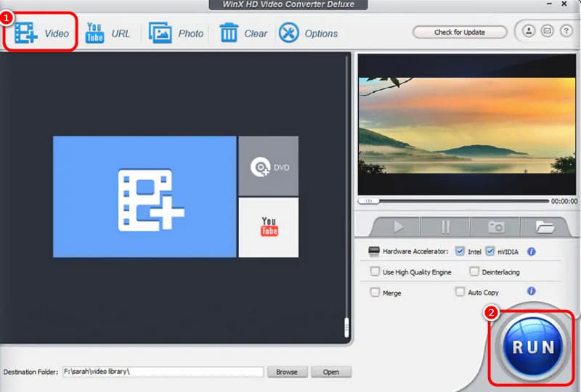The image size is (581, 392).
Task: Disable Intel hardware accelerator checkbox
Action: click(460, 252)
